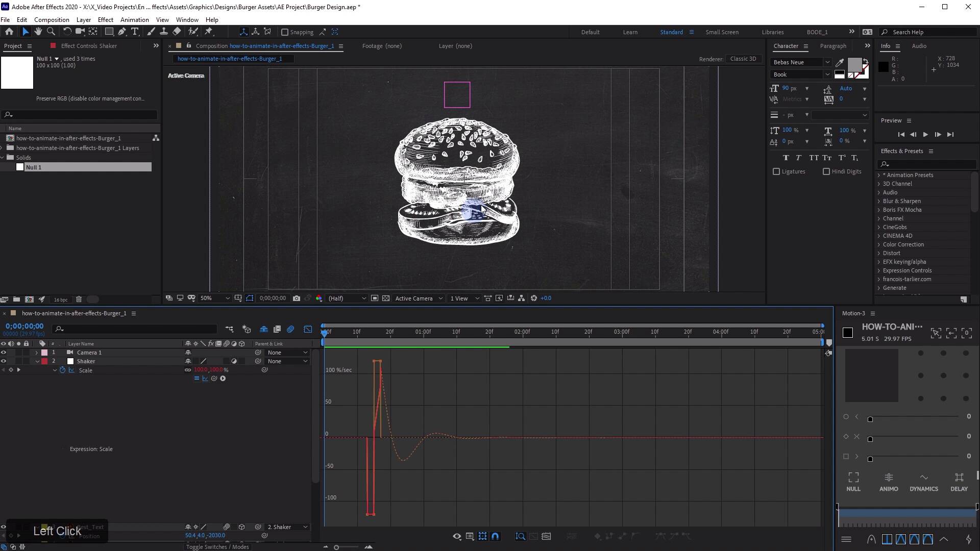Open the Active Camera view dropdown

(419, 298)
